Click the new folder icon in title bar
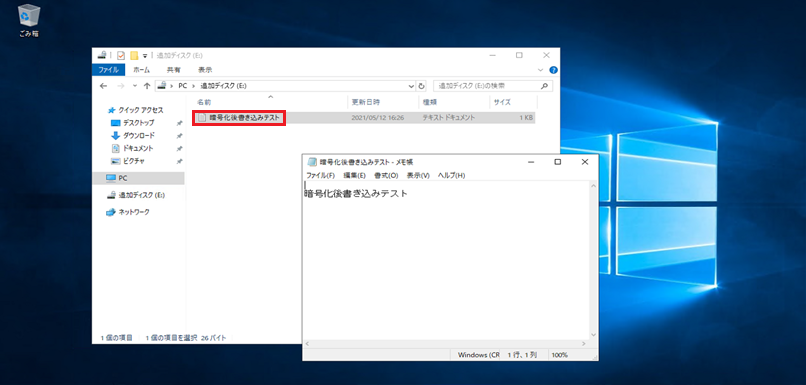 tap(134, 55)
